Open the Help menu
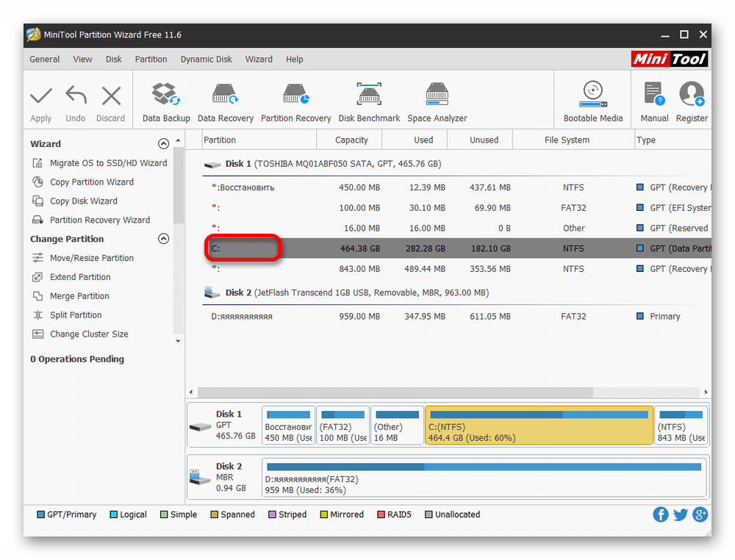This screenshot has width=735, height=560. point(295,60)
